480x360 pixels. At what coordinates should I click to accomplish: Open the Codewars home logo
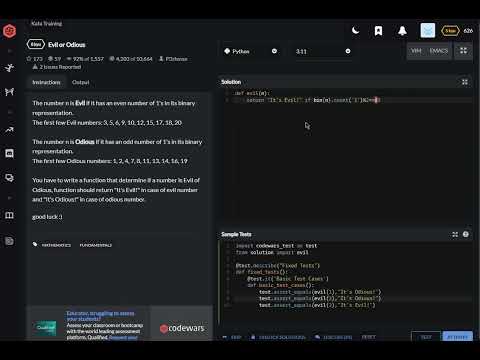(x=9, y=31)
